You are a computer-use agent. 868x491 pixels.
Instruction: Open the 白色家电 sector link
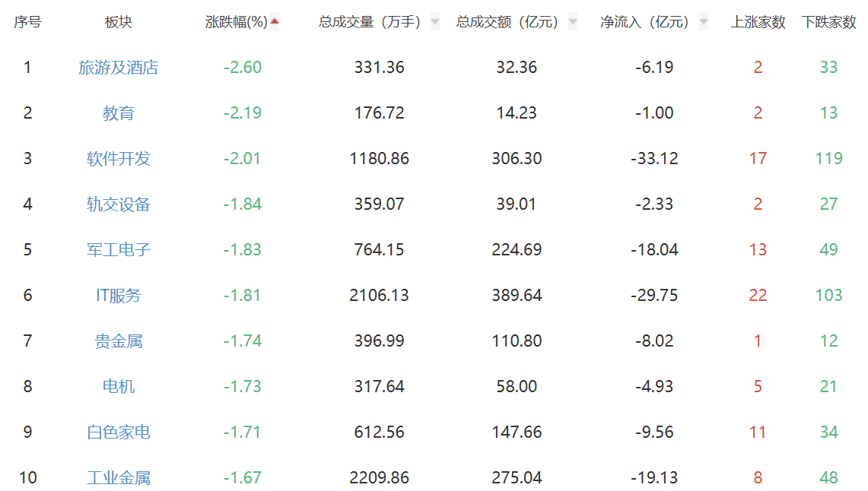tap(118, 432)
